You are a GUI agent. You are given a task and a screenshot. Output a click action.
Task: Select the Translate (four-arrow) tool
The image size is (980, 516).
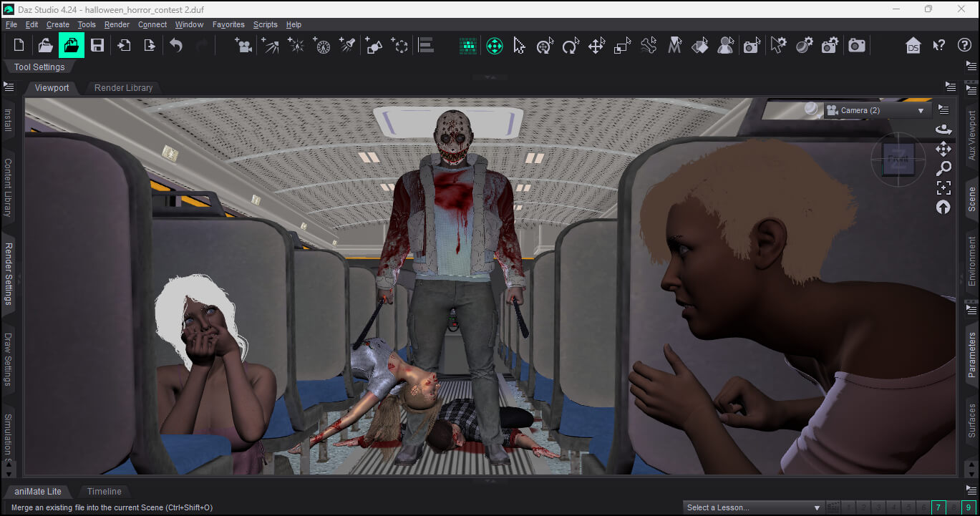pos(596,46)
